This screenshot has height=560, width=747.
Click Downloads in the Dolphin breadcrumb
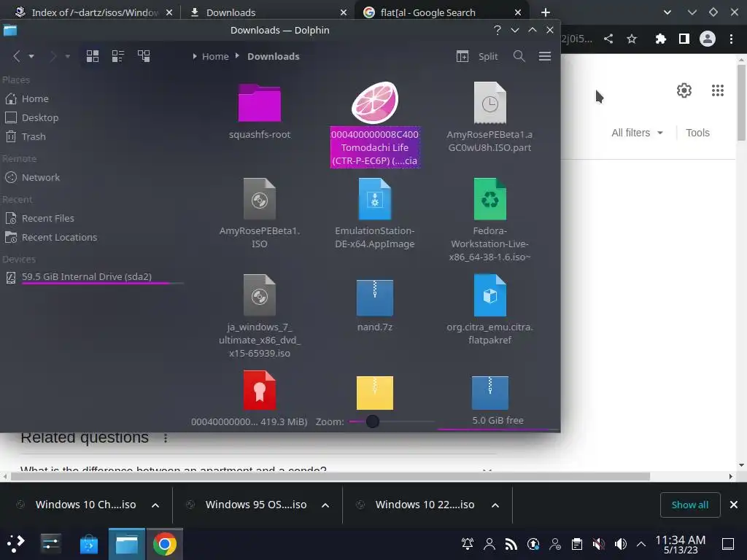coord(274,56)
